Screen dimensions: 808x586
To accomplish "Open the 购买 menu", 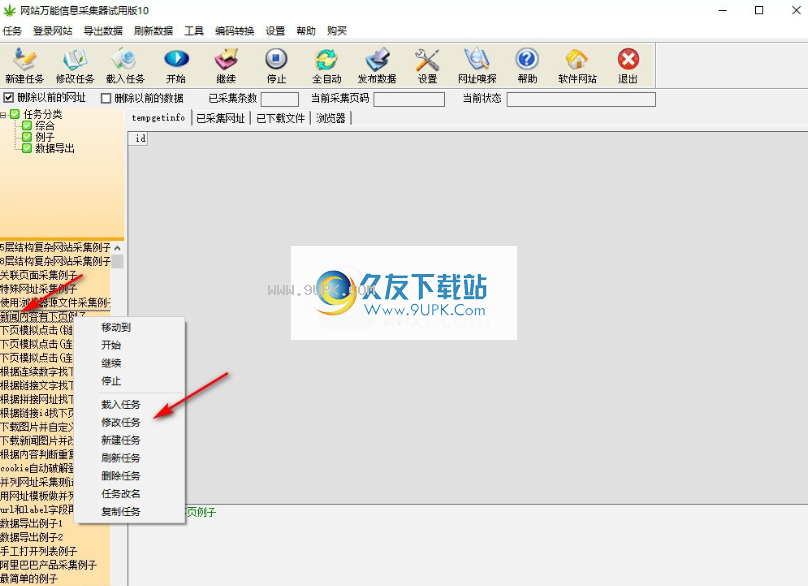I will pyautogui.click(x=336, y=31).
